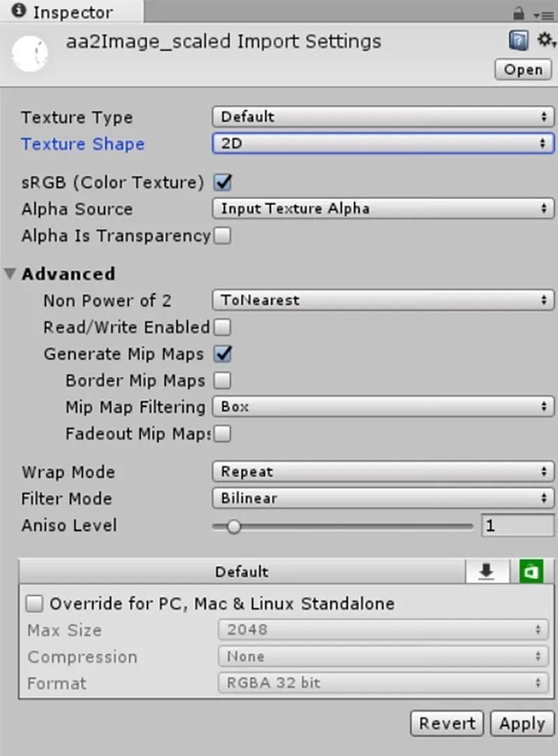Click the Aniso Level label
558x756 pixels.
[69, 525]
